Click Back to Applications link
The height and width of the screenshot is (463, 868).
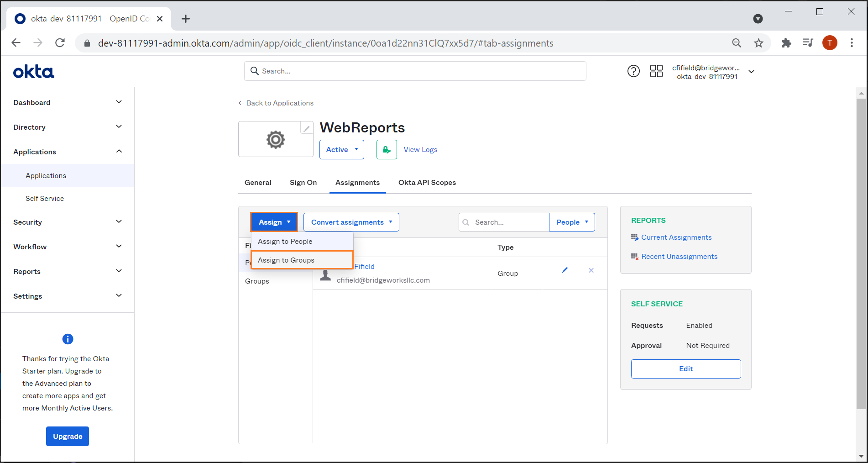[x=276, y=103]
